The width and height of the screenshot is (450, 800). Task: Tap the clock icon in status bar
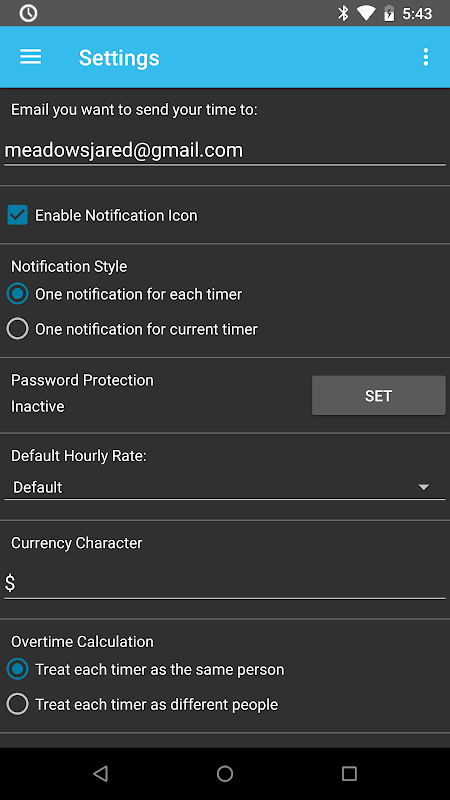28,13
